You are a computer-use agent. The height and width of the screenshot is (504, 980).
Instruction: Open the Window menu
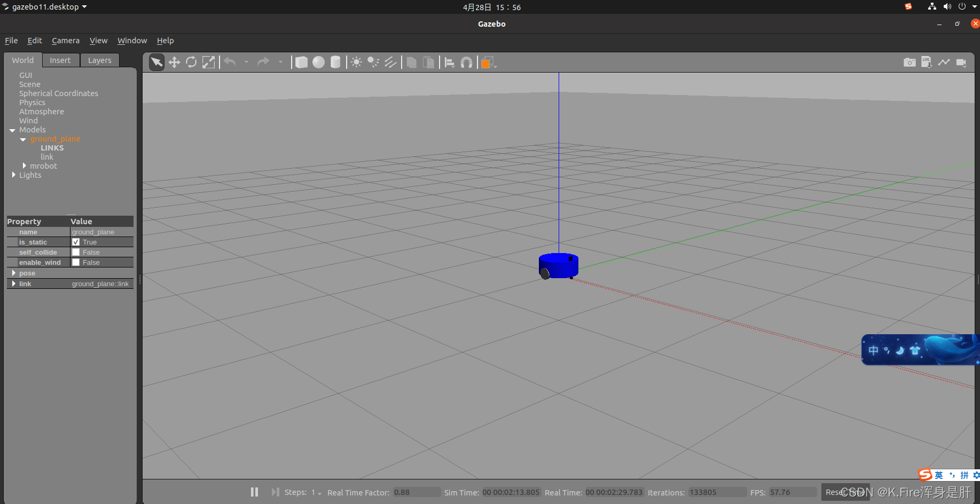[x=132, y=41]
